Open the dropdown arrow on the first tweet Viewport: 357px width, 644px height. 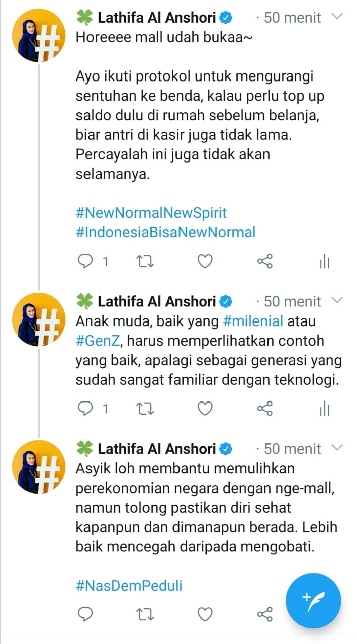pos(337,17)
